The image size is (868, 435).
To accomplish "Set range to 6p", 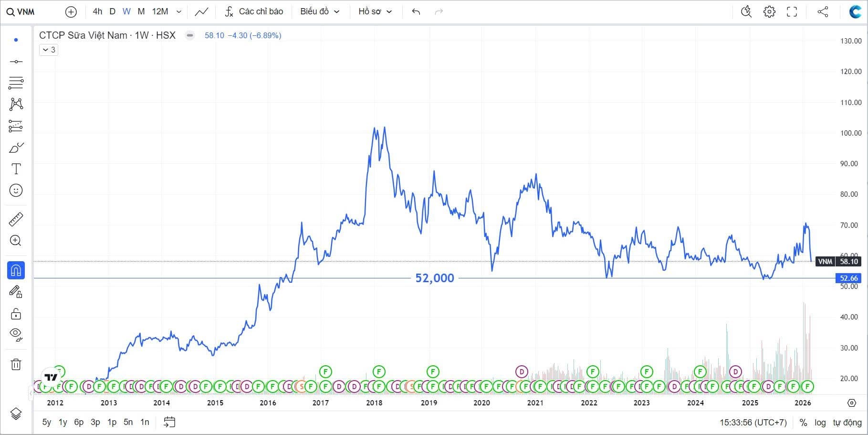I will click(79, 422).
